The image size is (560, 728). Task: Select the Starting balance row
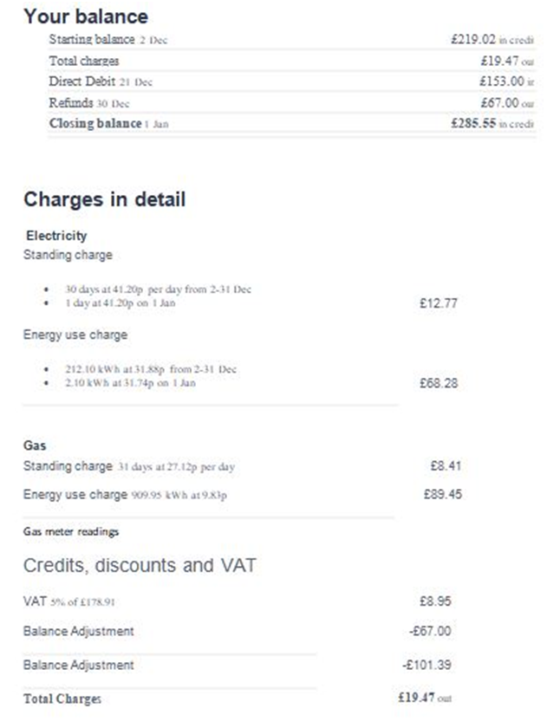click(x=291, y=40)
